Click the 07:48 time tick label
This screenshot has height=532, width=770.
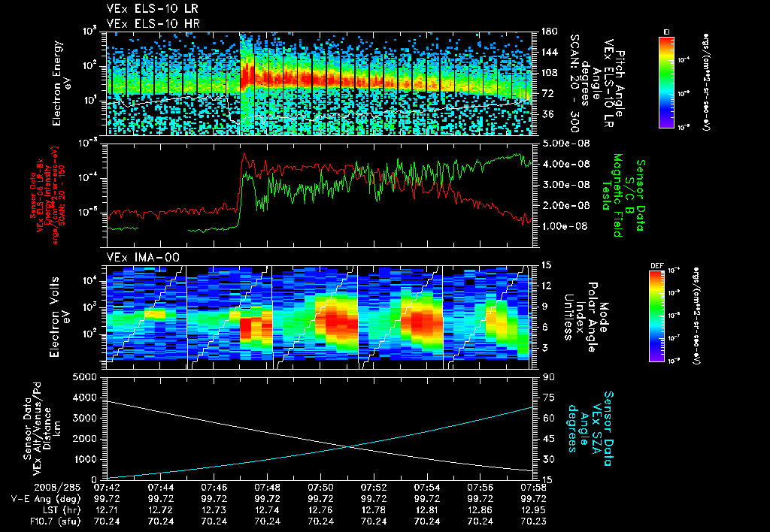[267, 488]
